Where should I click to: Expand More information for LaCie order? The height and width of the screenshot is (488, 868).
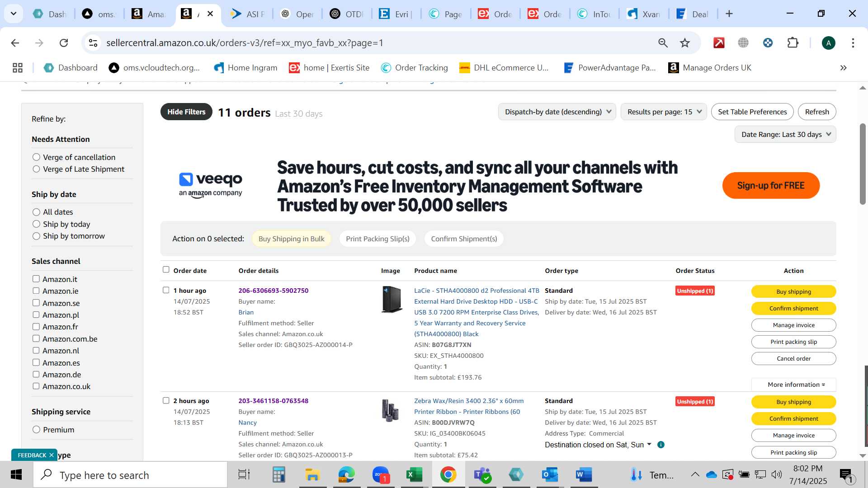[x=793, y=385]
